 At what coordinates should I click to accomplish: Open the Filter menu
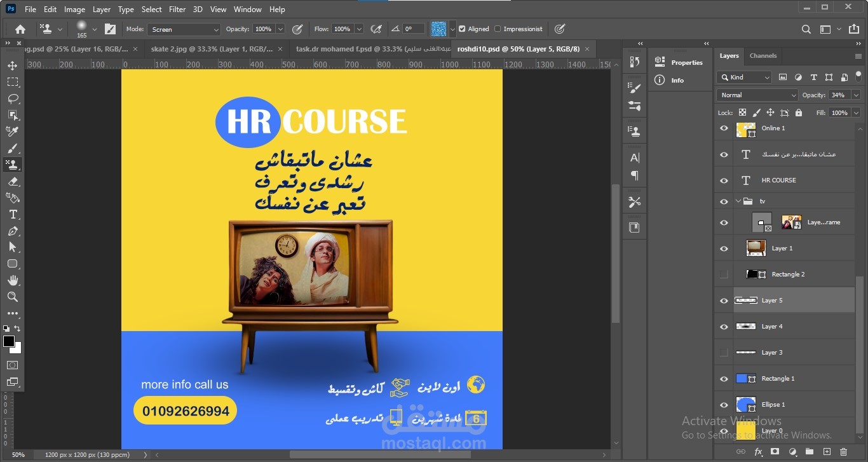pos(177,10)
